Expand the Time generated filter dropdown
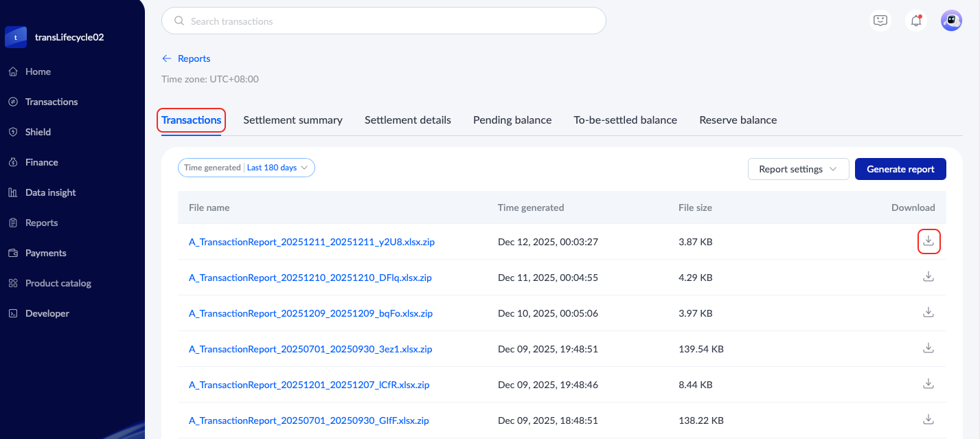 [x=246, y=168]
